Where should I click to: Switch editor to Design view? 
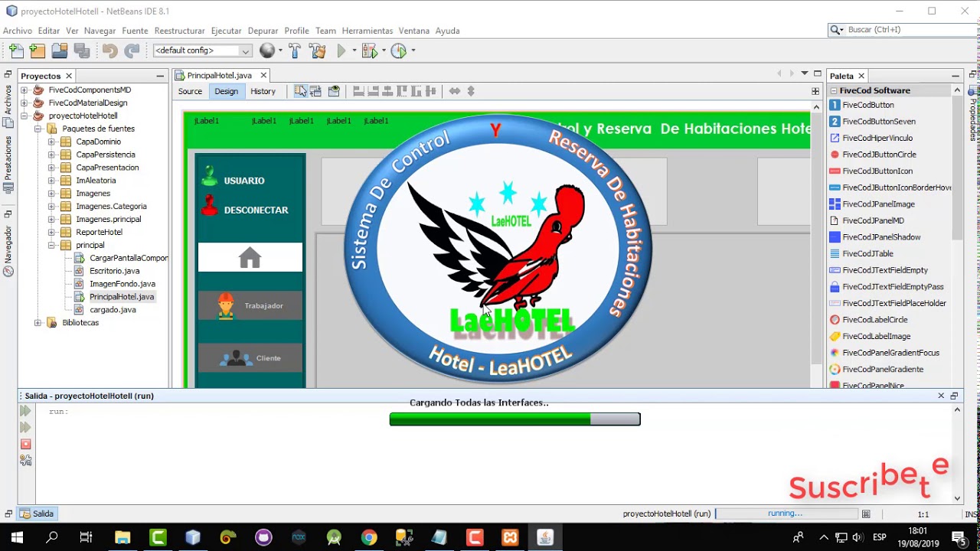[x=226, y=91]
